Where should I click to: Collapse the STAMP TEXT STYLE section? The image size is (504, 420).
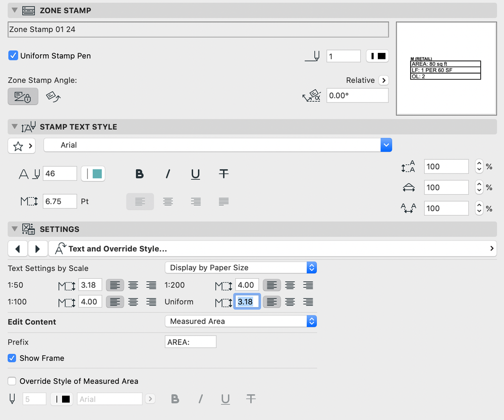tap(14, 127)
